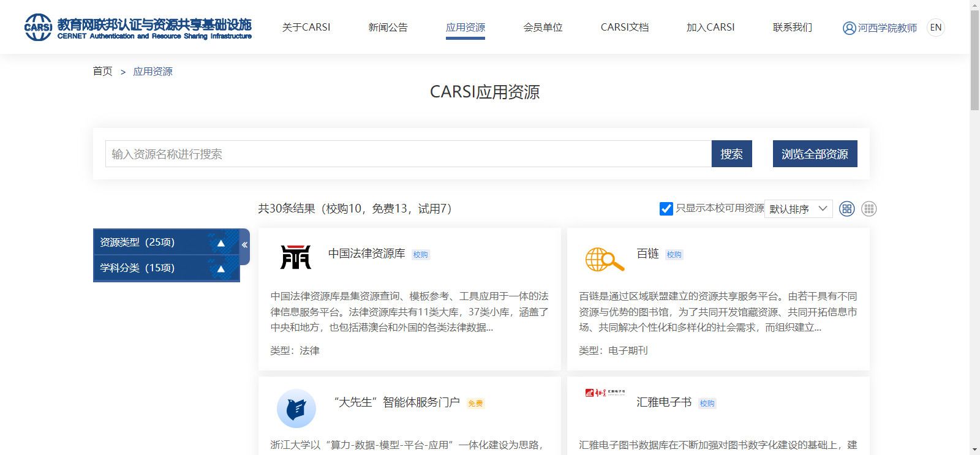
Task: Focus the resource name search field
Action: 409,154
